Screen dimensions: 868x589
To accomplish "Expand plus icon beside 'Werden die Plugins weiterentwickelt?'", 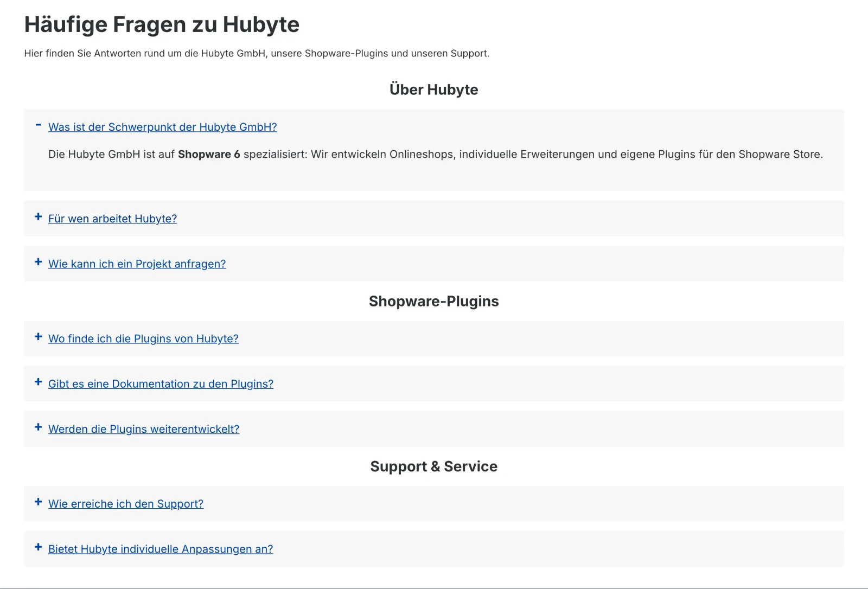I will click(38, 427).
